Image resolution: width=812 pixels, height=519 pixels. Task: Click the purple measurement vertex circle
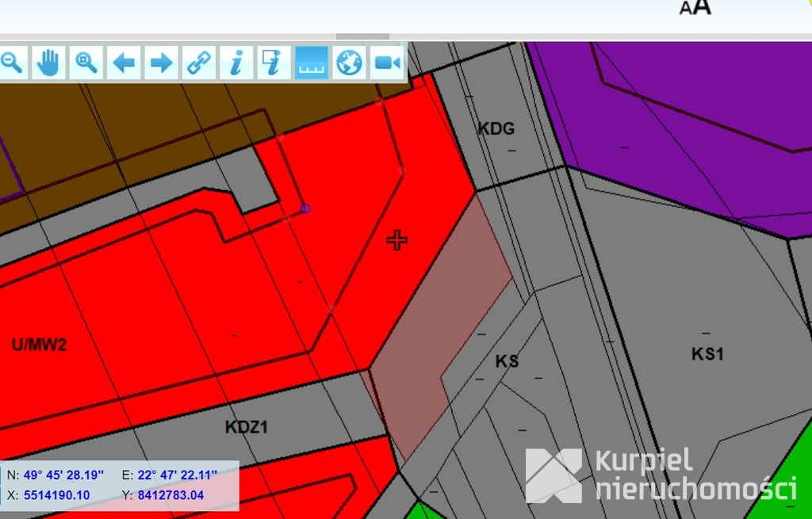(305, 208)
